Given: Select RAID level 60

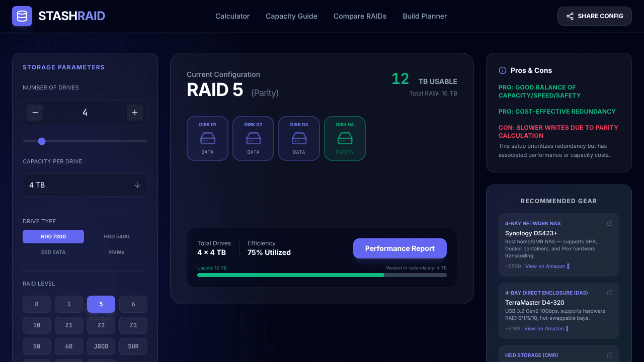Looking at the screenshot, I should coord(69,346).
